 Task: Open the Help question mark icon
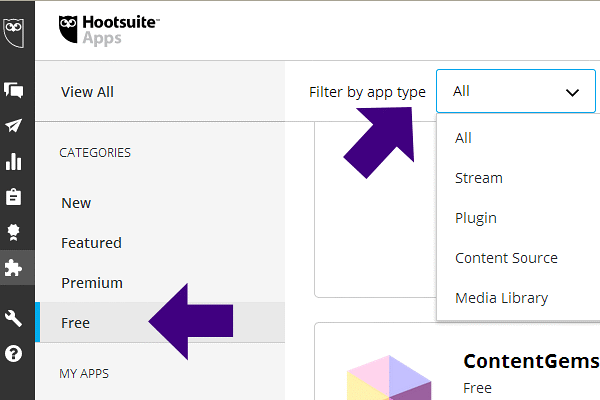pyautogui.click(x=14, y=353)
